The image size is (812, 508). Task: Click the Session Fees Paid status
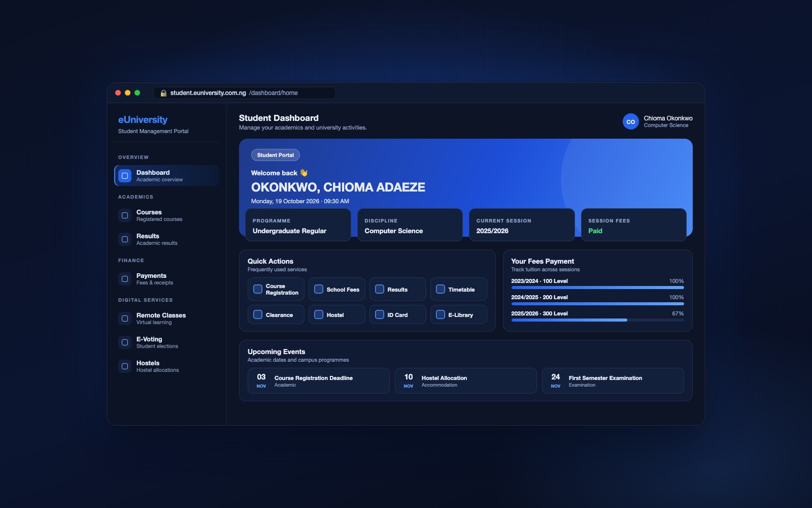click(595, 231)
